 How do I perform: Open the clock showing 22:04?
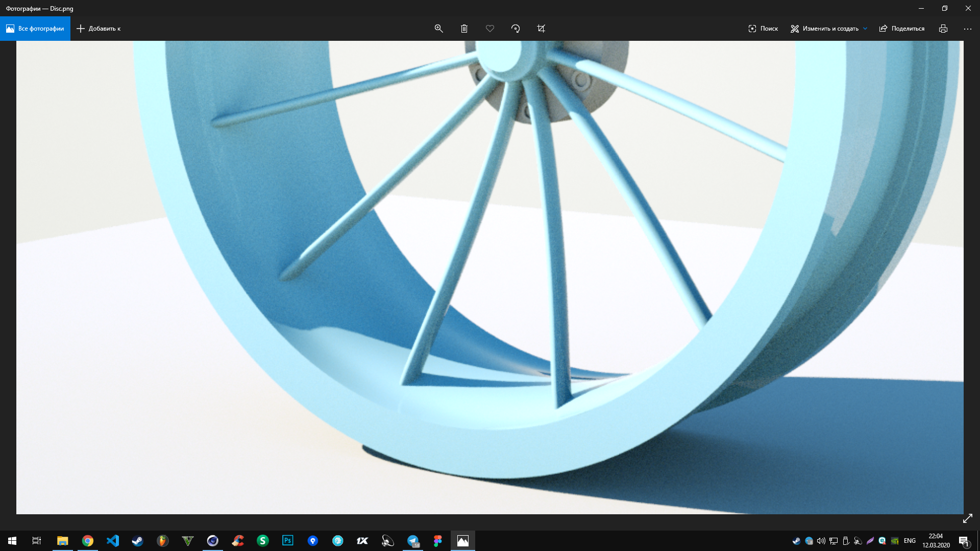pos(936,541)
